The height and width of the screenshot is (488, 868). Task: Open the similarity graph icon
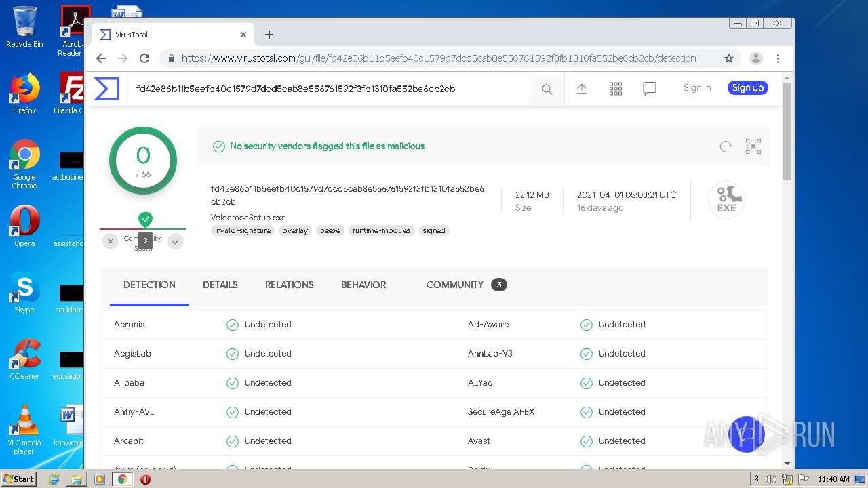[753, 146]
